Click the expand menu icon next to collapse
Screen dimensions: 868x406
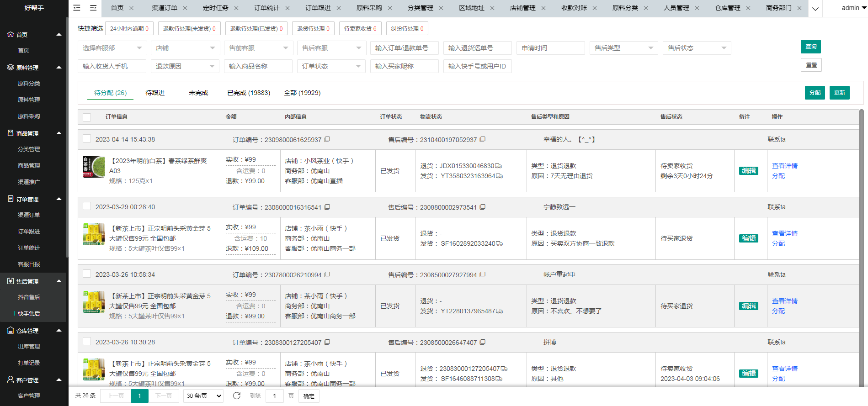point(93,8)
